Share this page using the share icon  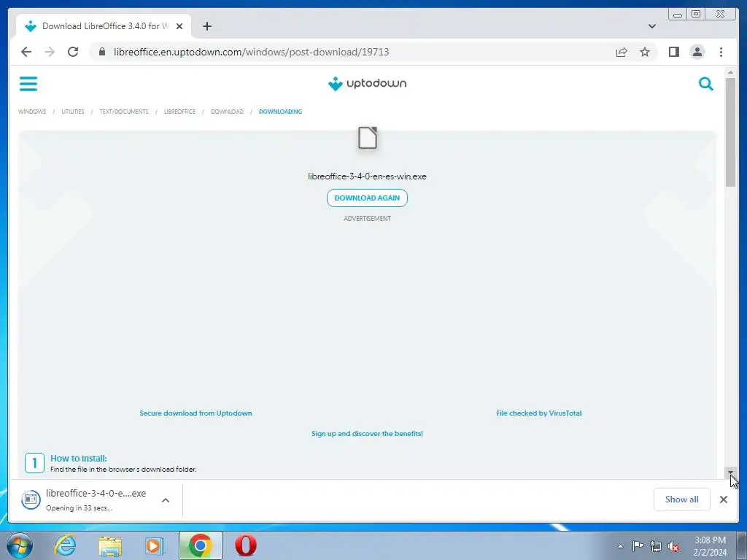pos(622,52)
